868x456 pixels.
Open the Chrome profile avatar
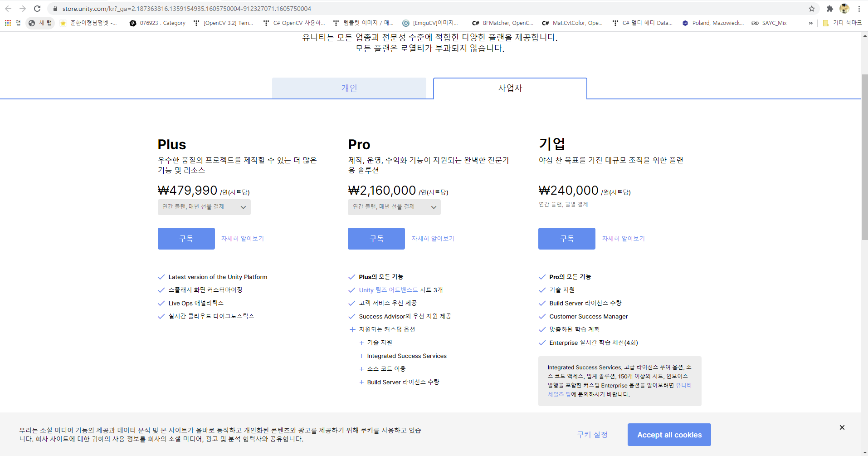(x=844, y=9)
